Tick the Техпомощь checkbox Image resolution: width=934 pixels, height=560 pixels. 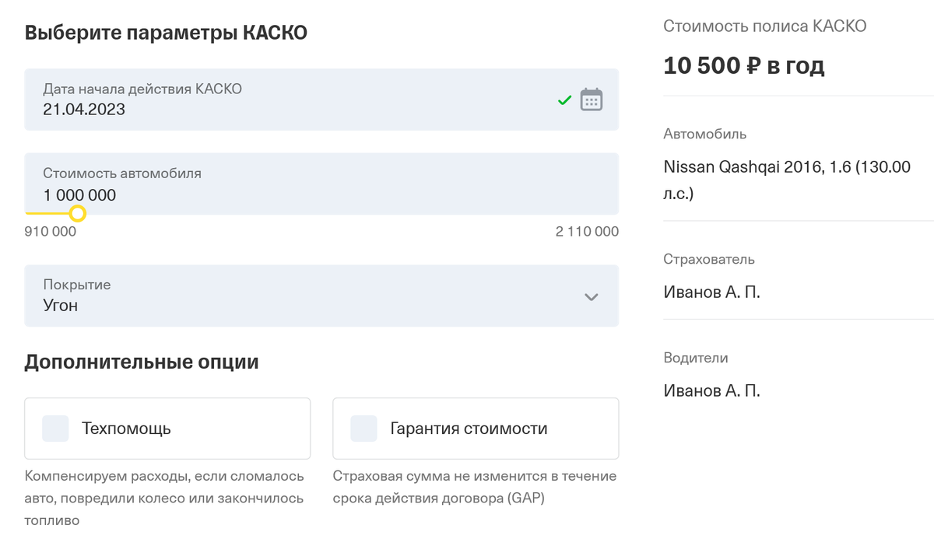55,429
